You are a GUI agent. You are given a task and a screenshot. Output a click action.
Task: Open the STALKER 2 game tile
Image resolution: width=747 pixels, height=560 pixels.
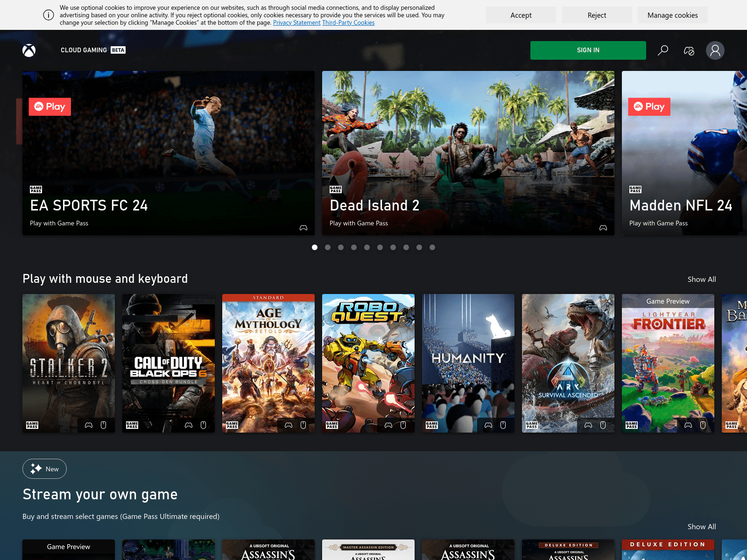click(69, 363)
